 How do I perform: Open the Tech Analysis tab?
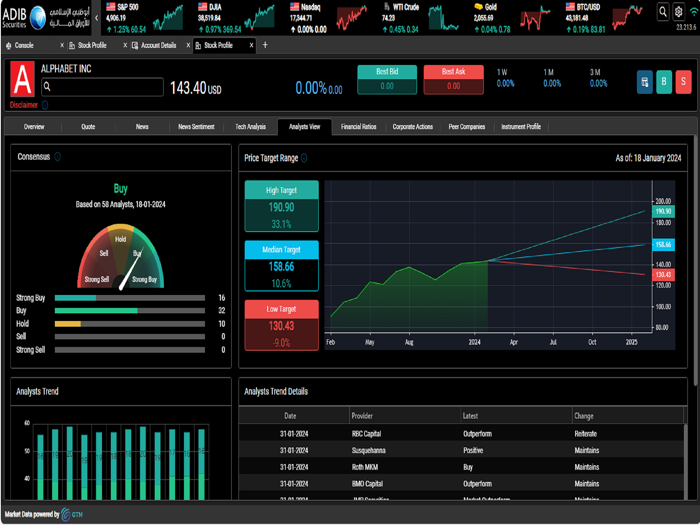[250, 127]
